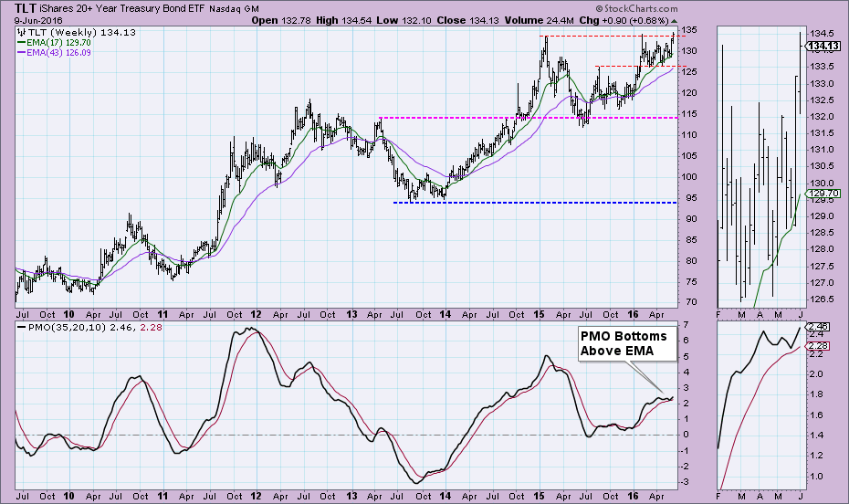Click the -3 label on PMO axis

click(685, 482)
